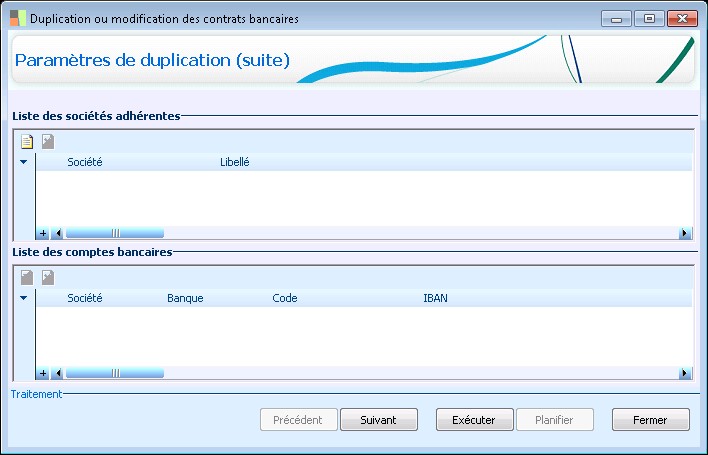Viewport: 708px width, 455px height.
Task: Click the horizontal scrollbar thumb in sociétés adhérentes grid
Action: click(115, 233)
